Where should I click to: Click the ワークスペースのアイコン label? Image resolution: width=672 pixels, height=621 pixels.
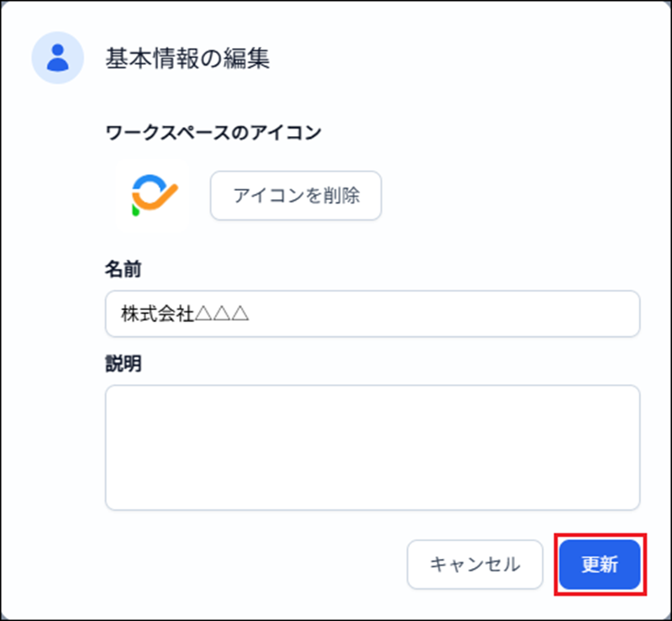(214, 132)
